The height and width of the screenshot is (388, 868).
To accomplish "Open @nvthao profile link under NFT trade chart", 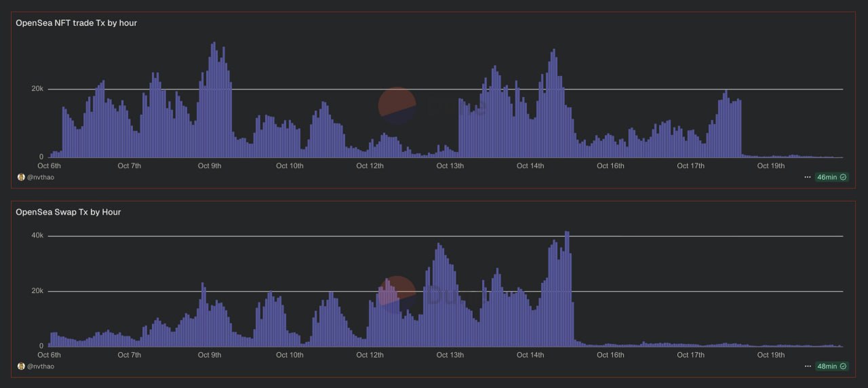I will point(40,177).
